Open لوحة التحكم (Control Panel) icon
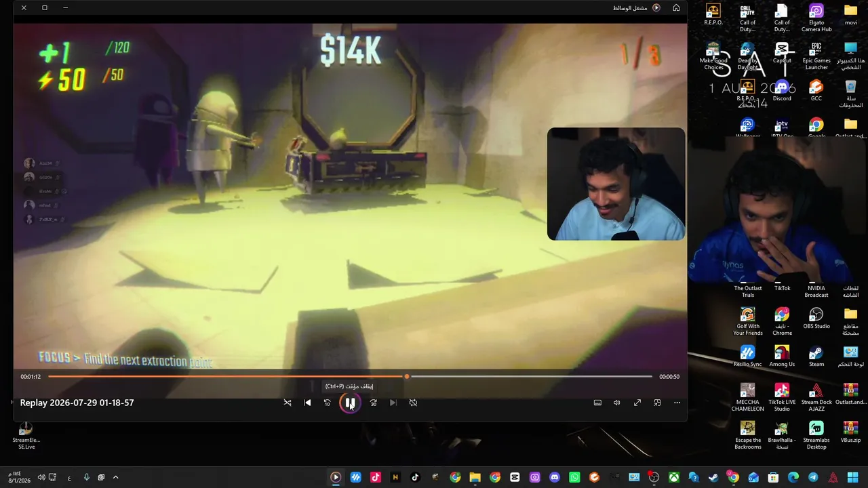 tap(851, 357)
